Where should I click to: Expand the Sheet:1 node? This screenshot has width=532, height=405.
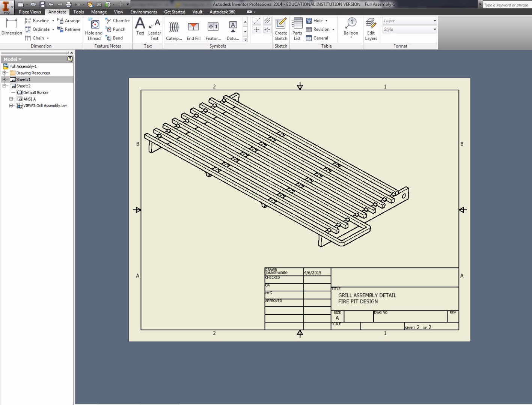coord(5,79)
